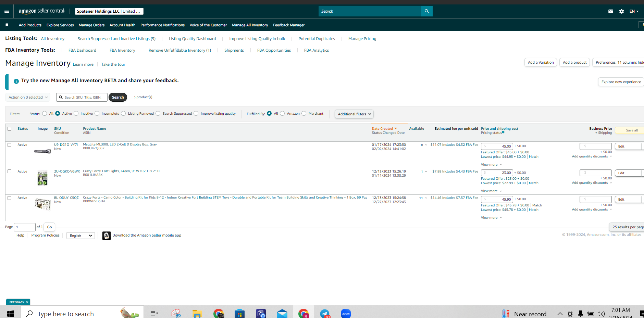Select the Incomplete status filter
This screenshot has height=318, width=644.
[x=97, y=114]
